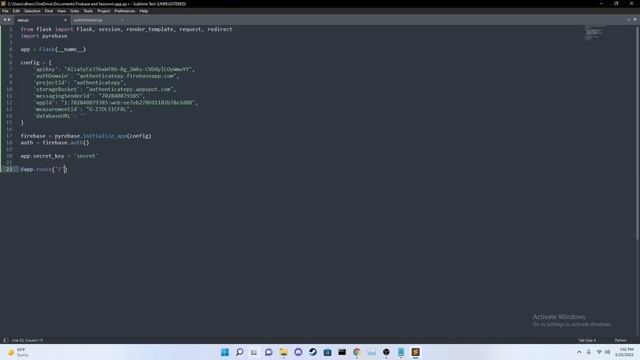Open the light blue taskbar app
The image size is (640, 360).
pos(371,352)
